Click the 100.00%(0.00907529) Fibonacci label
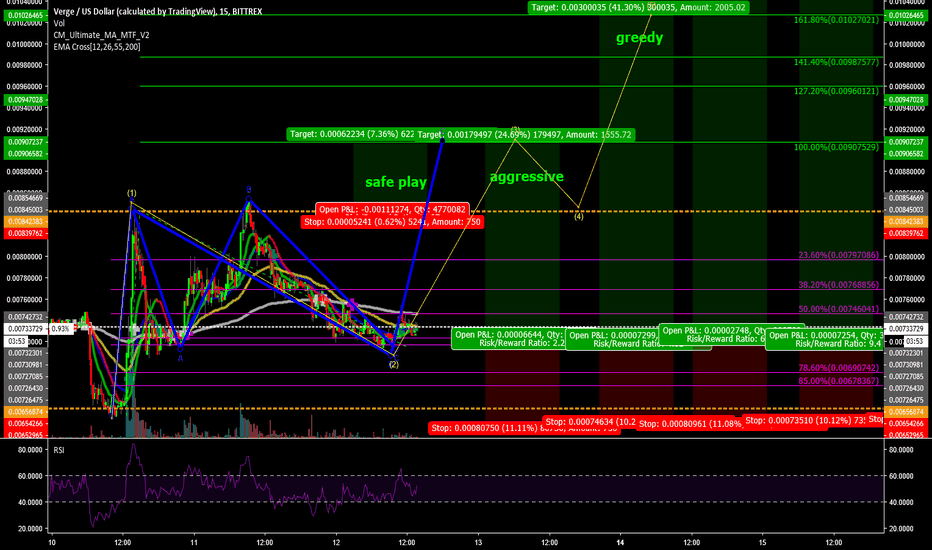Image resolution: width=932 pixels, height=550 pixels. pos(836,147)
